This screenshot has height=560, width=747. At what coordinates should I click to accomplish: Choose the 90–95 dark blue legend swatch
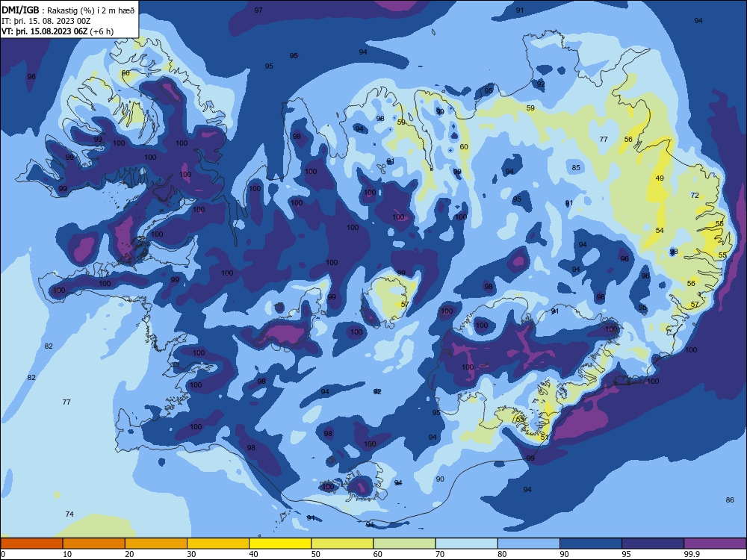(591, 544)
